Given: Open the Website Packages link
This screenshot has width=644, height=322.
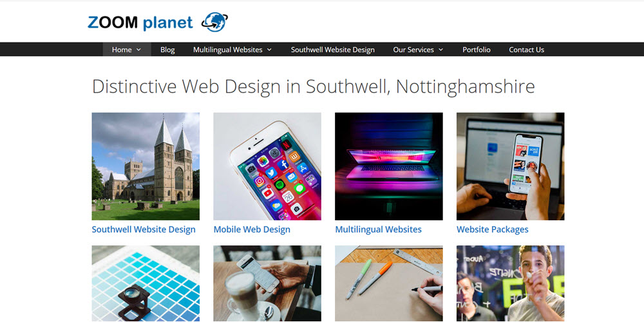Looking at the screenshot, I should point(493,230).
